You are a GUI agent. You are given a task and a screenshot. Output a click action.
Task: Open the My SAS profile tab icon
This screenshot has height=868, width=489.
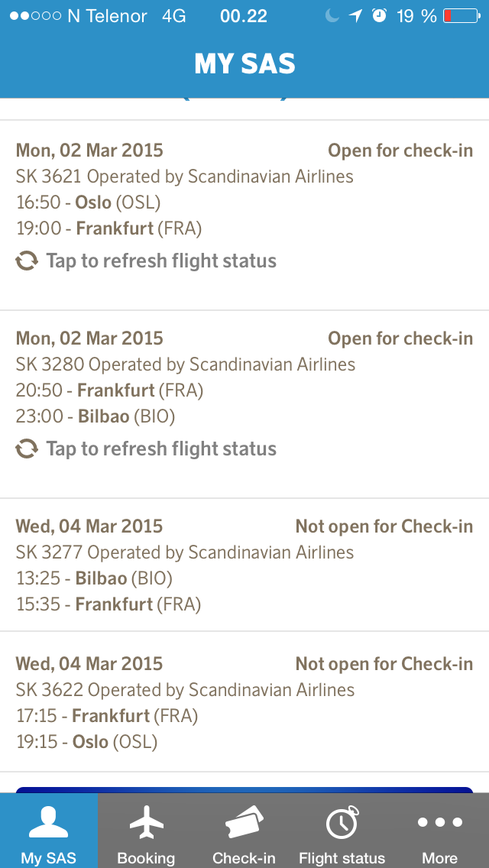point(49,823)
